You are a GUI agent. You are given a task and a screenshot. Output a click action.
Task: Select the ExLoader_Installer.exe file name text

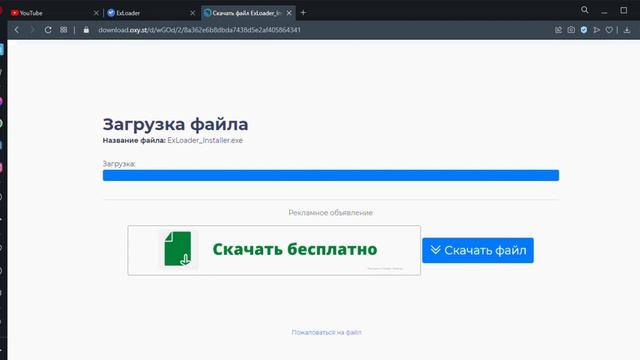pyautogui.click(x=205, y=140)
